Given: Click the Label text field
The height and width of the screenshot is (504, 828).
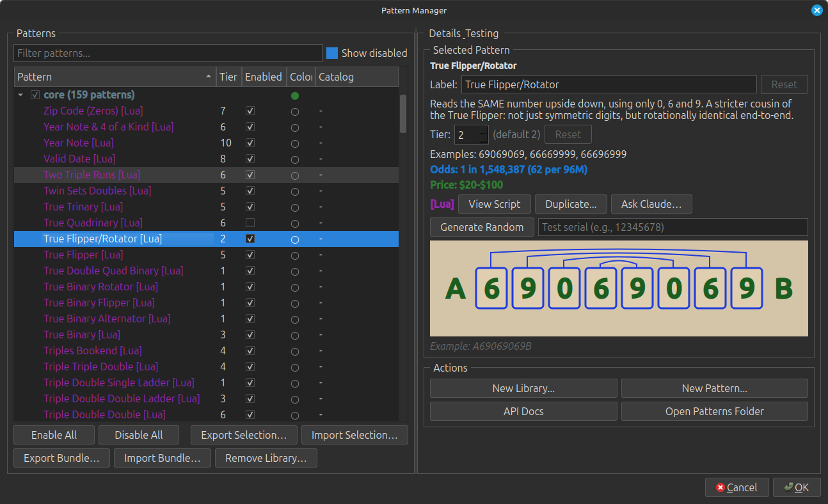Looking at the screenshot, I should click(x=609, y=84).
